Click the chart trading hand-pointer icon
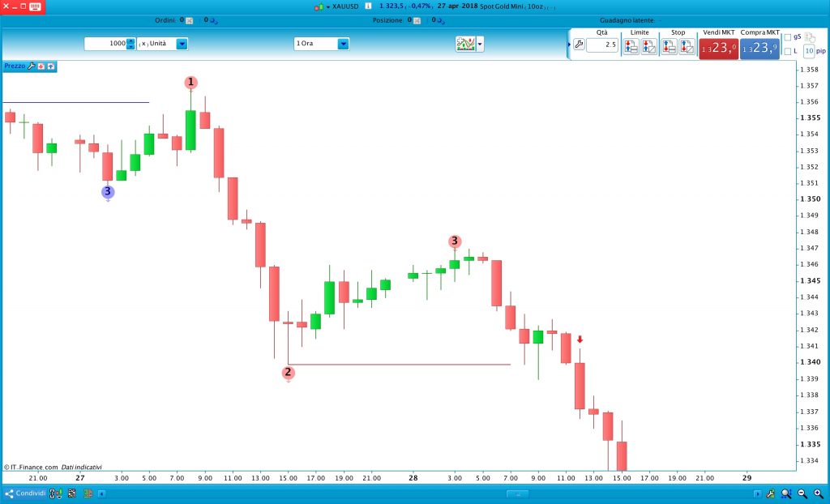This screenshot has width=830, height=504. pos(810,37)
